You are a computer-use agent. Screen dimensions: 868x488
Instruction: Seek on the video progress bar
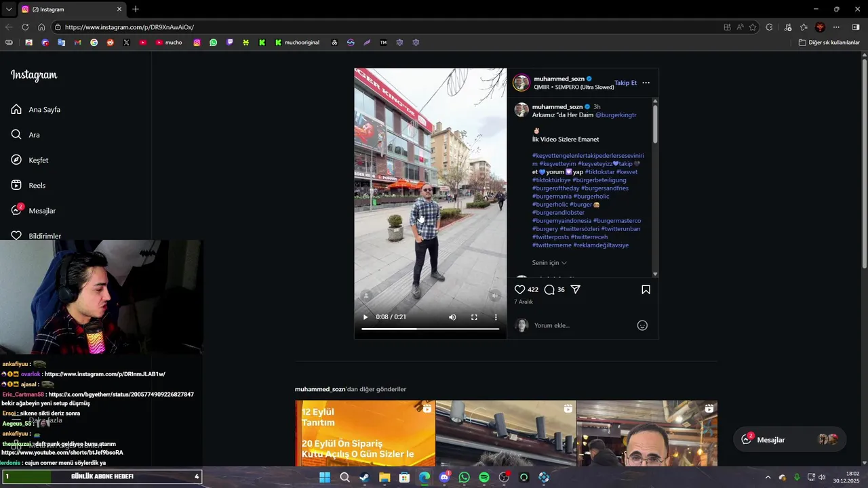coord(430,329)
